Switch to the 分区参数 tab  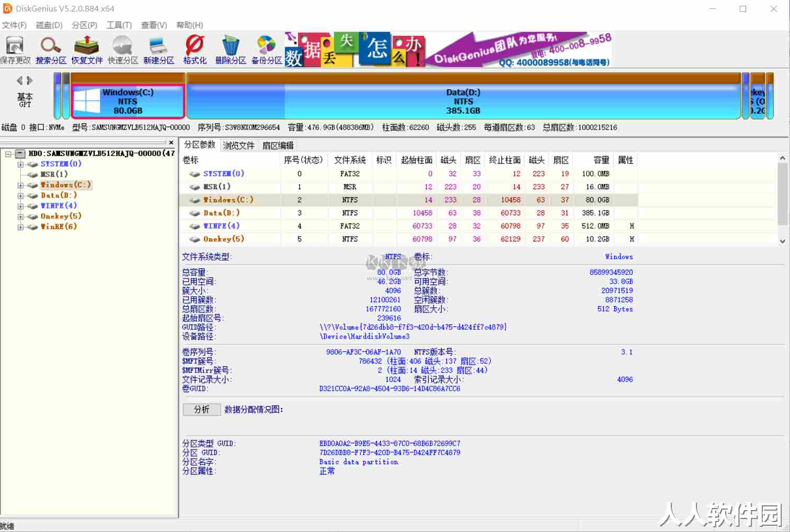click(199, 145)
